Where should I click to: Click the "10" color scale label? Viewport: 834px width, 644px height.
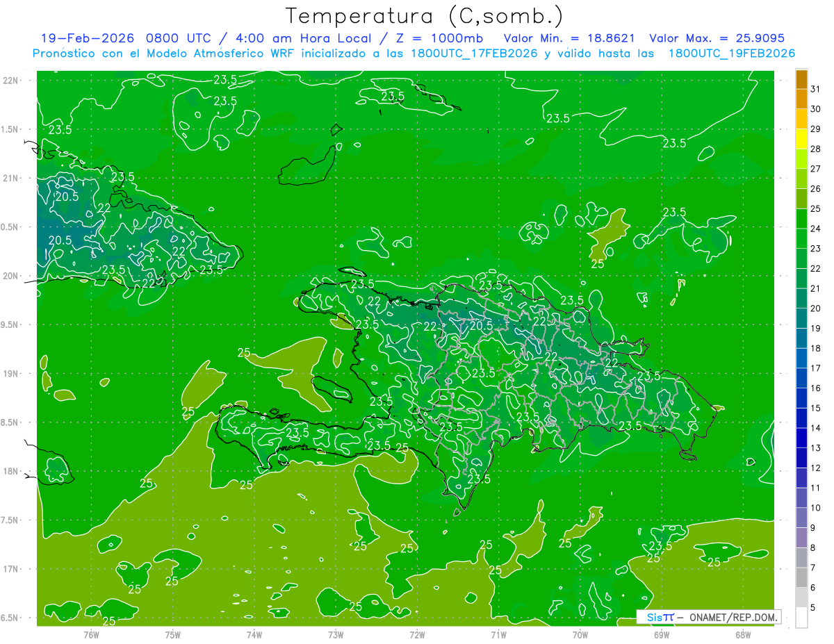point(816,508)
